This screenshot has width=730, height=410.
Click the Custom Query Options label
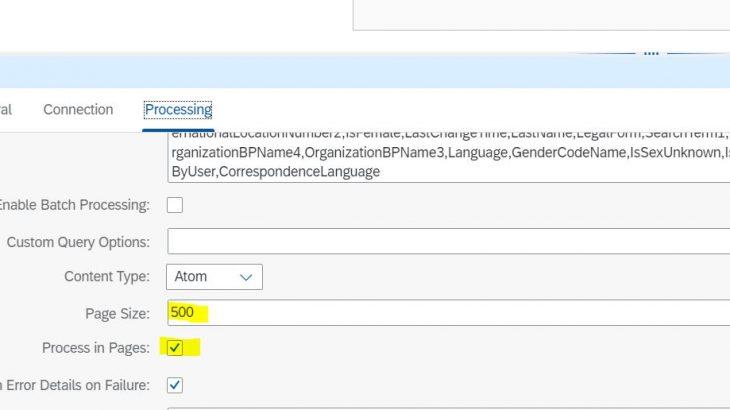point(78,242)
